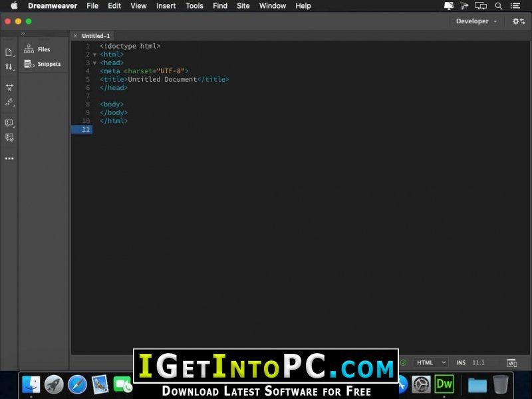Open the Mail stamp icon in dock

pyautogui.click(x=100, y=384)
